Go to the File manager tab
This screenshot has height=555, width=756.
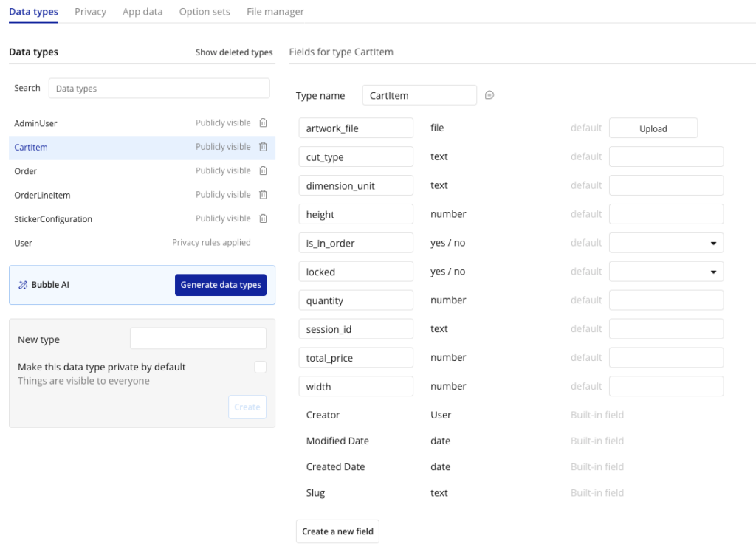click(275, 12)
